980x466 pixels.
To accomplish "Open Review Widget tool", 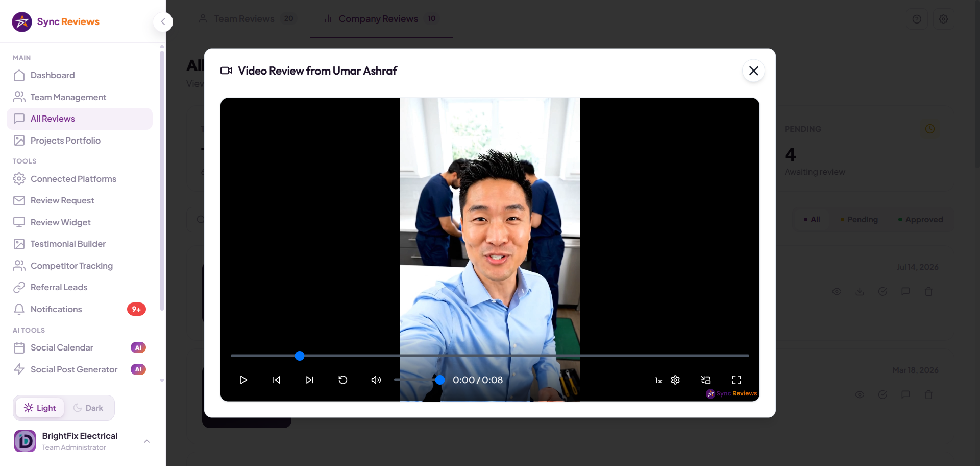I will point(80,222).
